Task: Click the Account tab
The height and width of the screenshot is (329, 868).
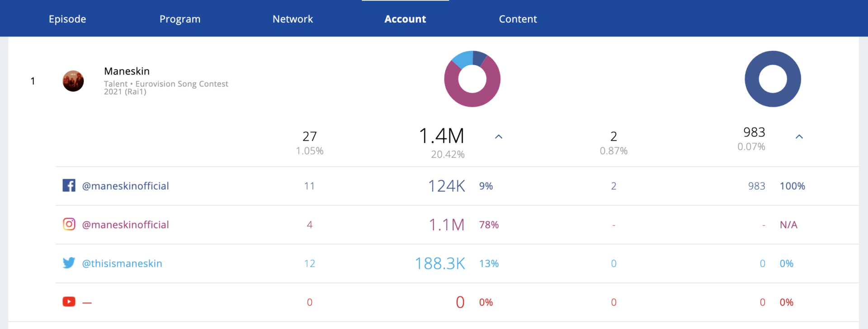Action: [x=405, y=19]
